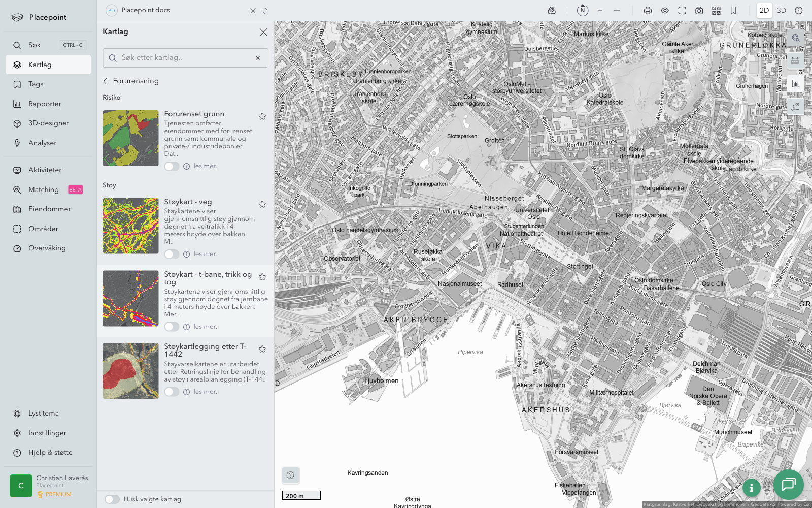Viewport: 812px width, 508px height.
Task: Click the north compass button
Action: tap(583, 11)
